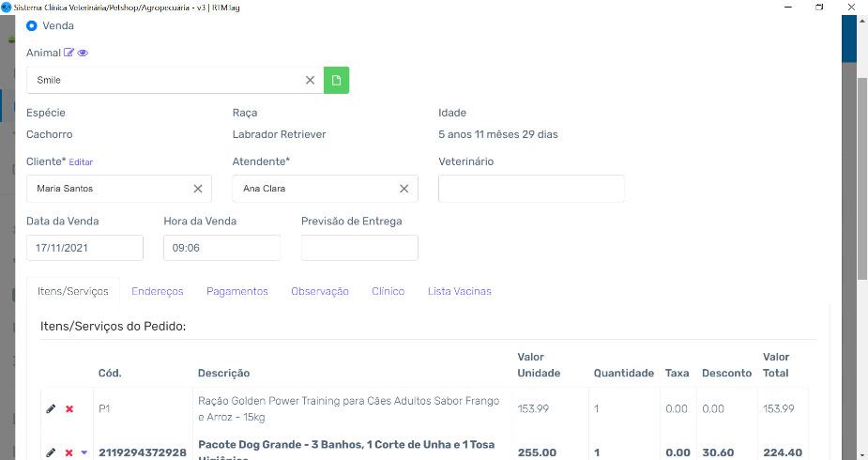Clear the Maria Santos client field
The image size is (868, 460).
pos(198,189)
